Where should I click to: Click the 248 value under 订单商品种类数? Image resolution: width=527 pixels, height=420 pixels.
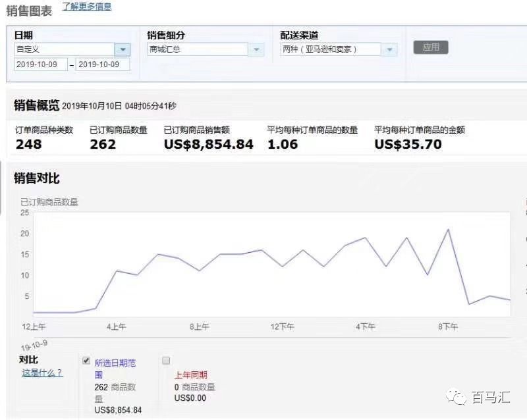pyautogui.click(x=29, y=144)
